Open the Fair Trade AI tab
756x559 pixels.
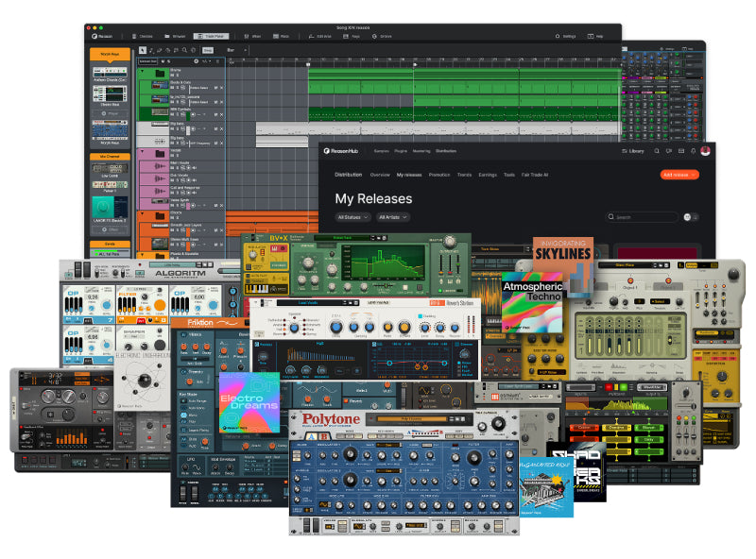point(535,175)
